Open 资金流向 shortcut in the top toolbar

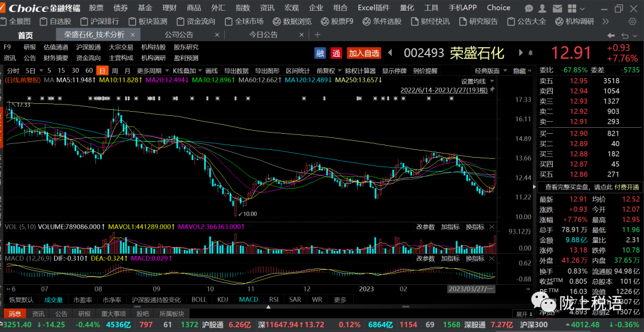click(196, 21)
